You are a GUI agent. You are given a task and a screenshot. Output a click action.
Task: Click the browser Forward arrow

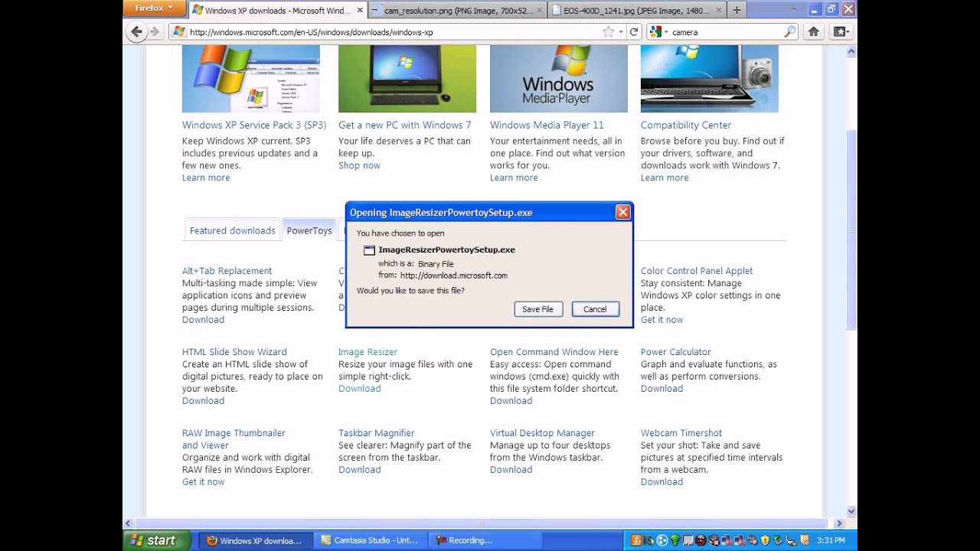coord(155,32)
